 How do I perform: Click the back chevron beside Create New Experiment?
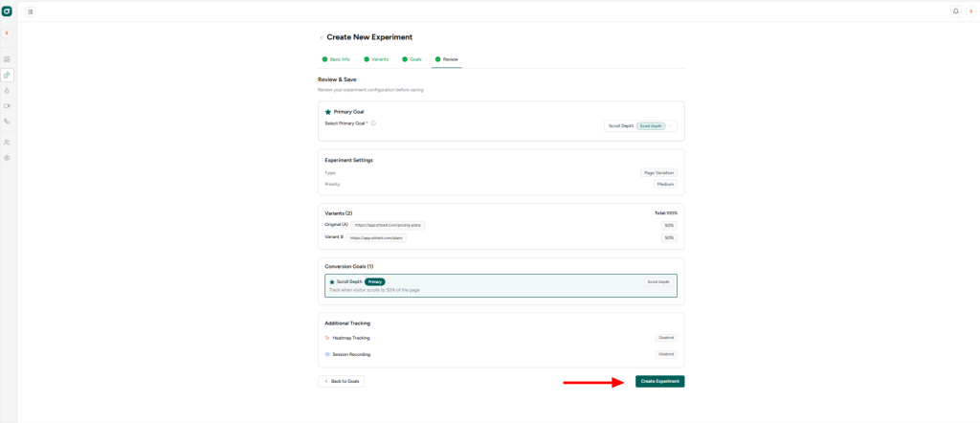[x=322, y=37]
